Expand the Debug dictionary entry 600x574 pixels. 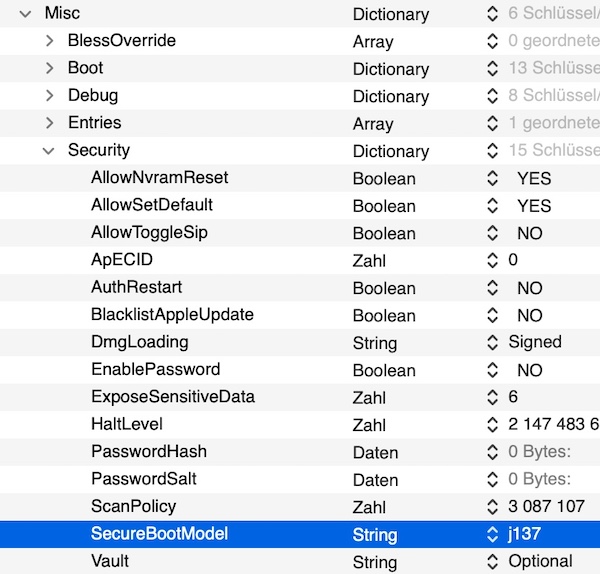point(49,96)
